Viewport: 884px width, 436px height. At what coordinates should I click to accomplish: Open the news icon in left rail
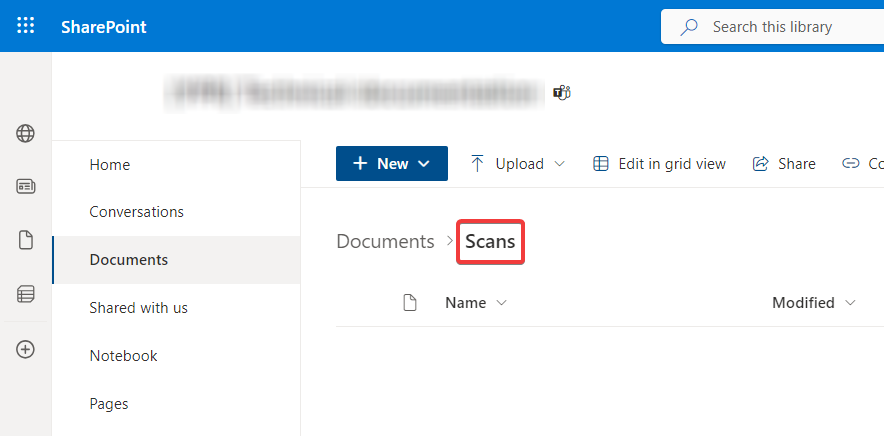click(26, 187)
